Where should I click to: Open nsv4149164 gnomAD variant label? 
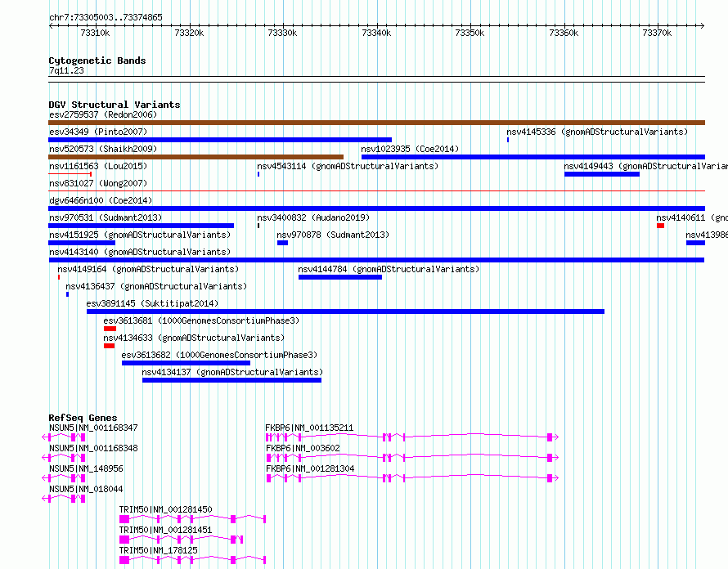(x=148, y=269)
